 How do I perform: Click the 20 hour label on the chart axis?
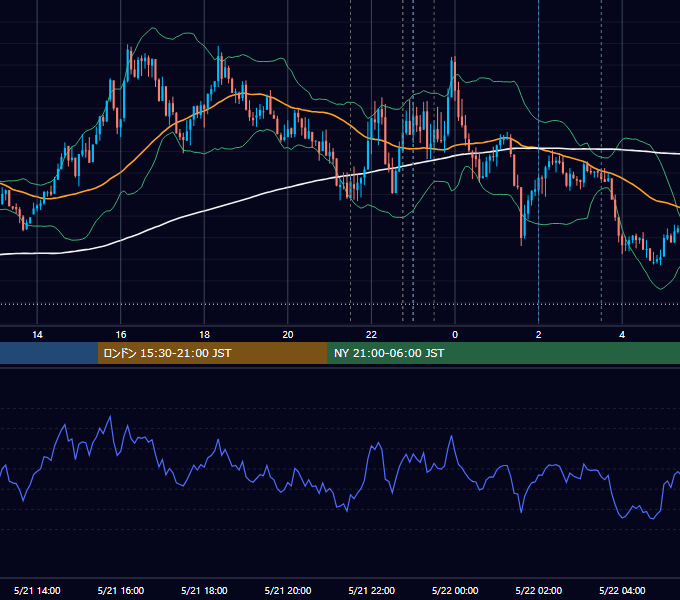point(288,335)
